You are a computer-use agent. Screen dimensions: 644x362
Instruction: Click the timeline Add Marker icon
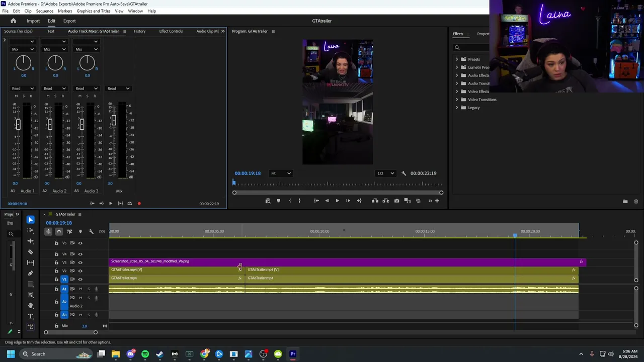point(80,232)
